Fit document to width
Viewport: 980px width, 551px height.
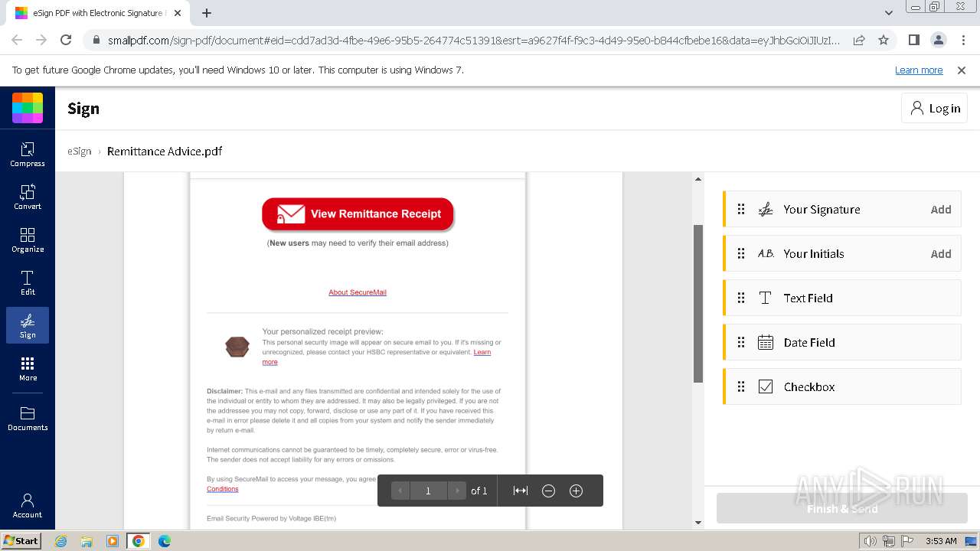click(521, 491)
